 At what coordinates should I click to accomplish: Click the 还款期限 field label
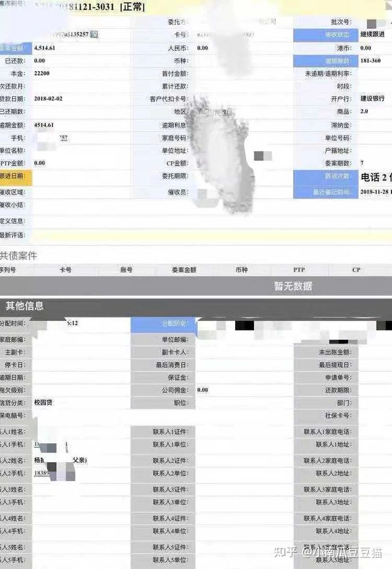tap(338, 390)
